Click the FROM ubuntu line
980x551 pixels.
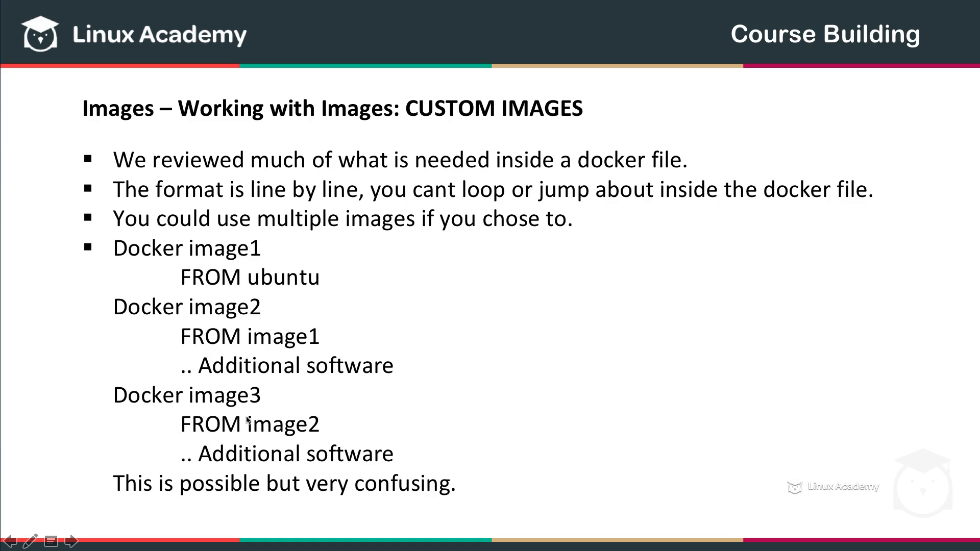coord(250,278)
